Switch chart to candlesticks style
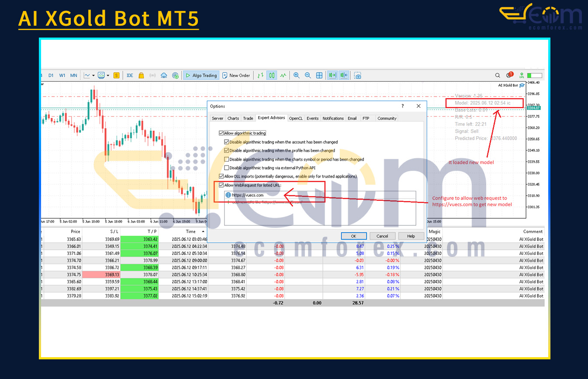588x379 pixels. tap(272, 75)
